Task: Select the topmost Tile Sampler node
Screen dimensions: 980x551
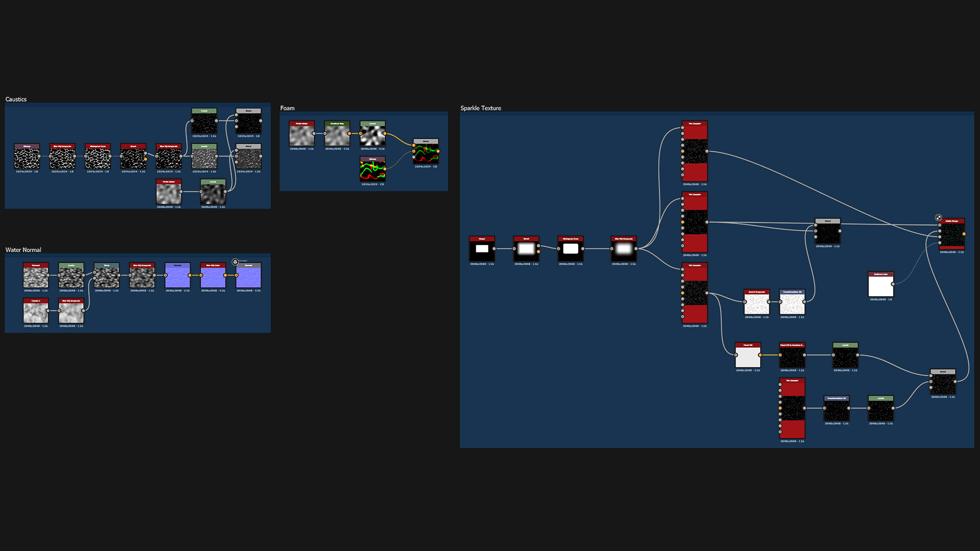Action: pos(695,152)
